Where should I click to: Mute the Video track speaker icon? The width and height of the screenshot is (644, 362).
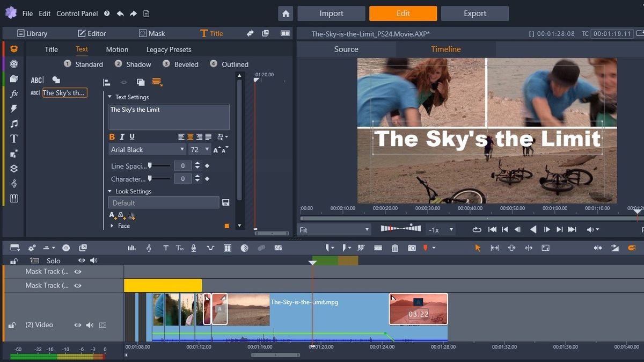coord(90,324)
